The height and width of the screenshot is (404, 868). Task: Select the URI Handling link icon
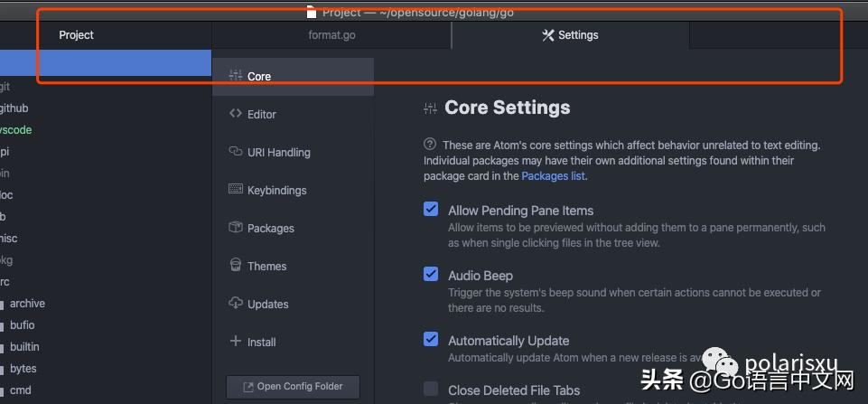click(236, 152)
